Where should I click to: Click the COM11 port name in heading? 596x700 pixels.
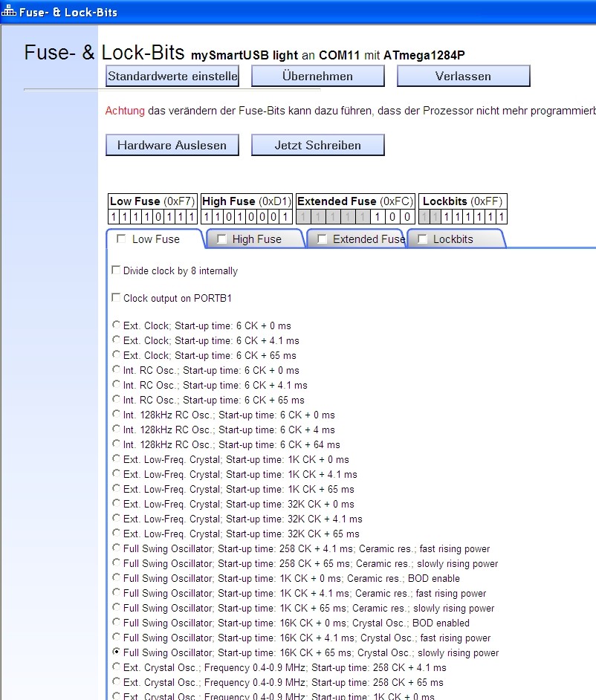pos(340,55)
